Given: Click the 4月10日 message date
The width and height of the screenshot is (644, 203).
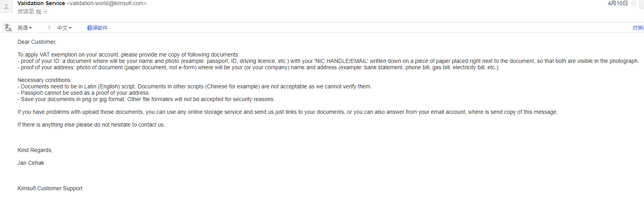Looking at the screenshot, I should tap(617, 3).
